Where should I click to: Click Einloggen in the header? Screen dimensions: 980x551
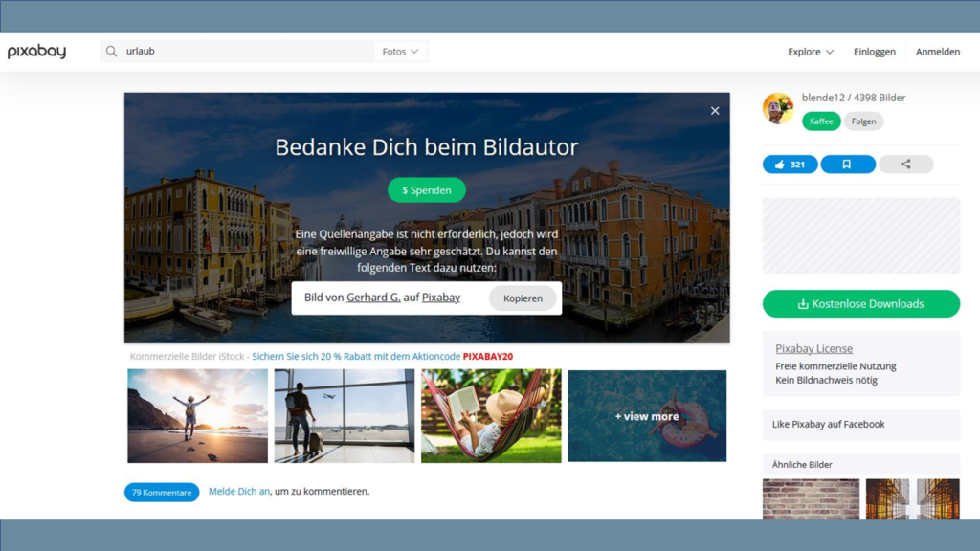874,52
